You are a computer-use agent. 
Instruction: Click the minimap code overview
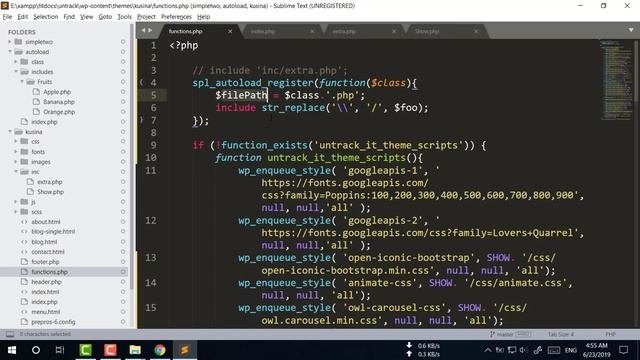point(616,80)
